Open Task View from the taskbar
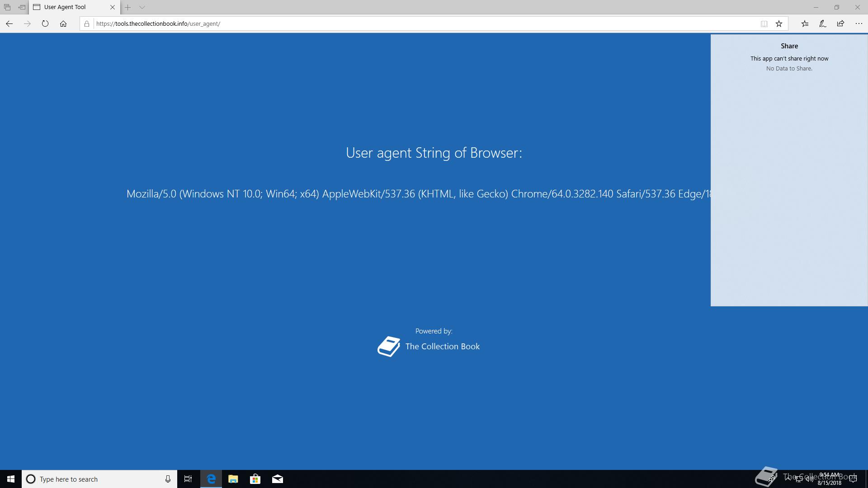This screenshot has height=488, width=868. pyautogui.click(x=188, y=479)
